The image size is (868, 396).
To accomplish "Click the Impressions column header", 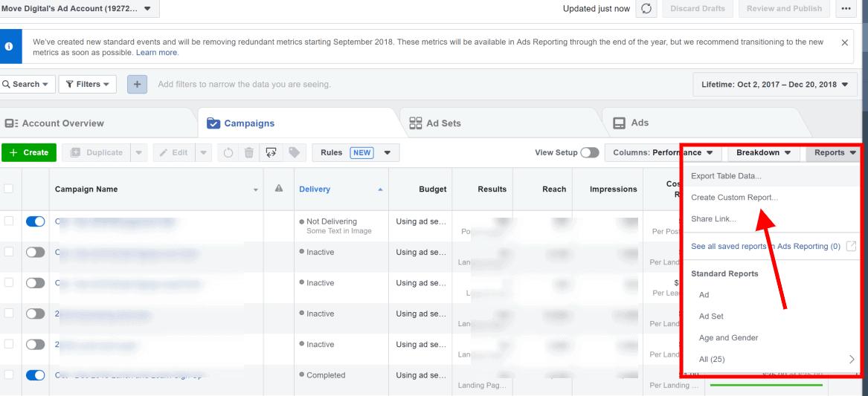I will [x=614, y=189].
